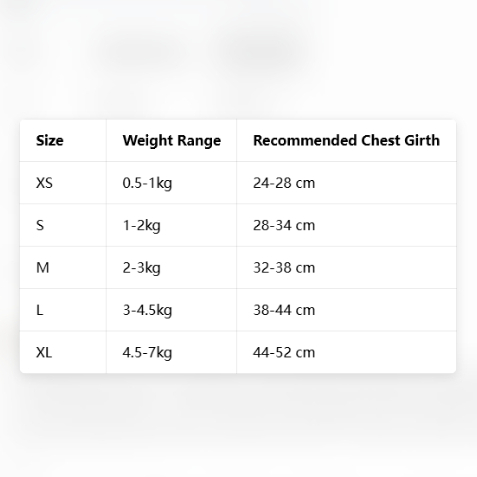Select the XL size cell
The height and width of the screenshot is (477, 477).
(63, 352)
